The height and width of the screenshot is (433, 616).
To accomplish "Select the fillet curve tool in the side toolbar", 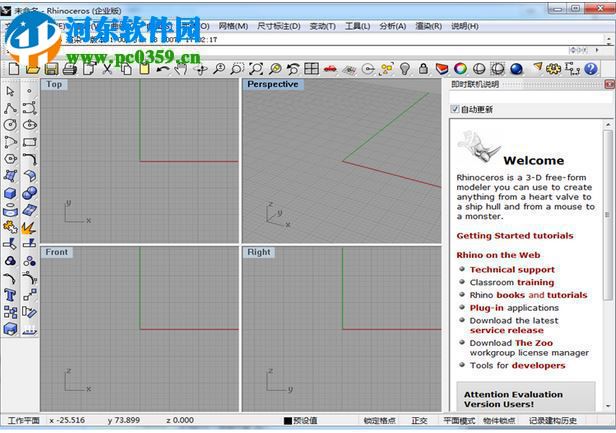I will pos(29,159).
